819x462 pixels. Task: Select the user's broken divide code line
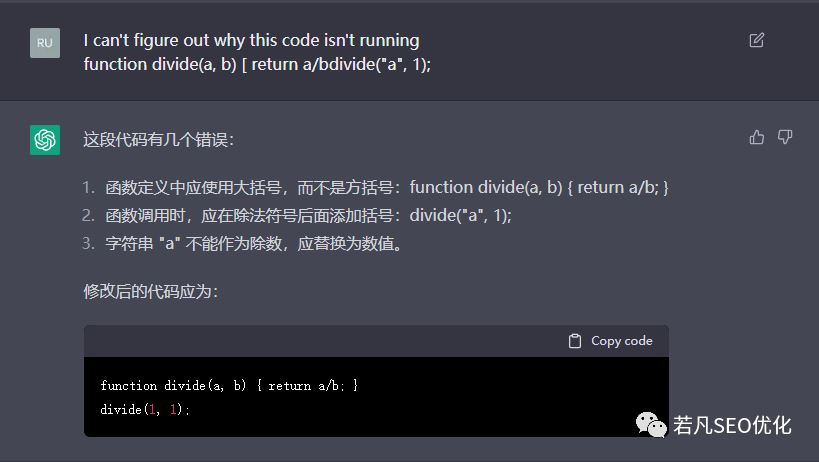pyautogui.click(x=257, y=63)
